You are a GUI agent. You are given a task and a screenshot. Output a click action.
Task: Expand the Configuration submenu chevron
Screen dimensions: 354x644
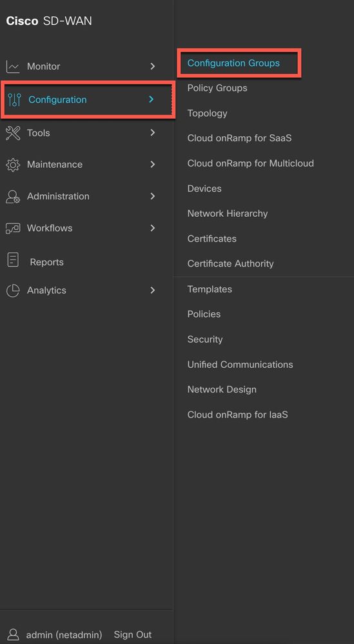152,99
